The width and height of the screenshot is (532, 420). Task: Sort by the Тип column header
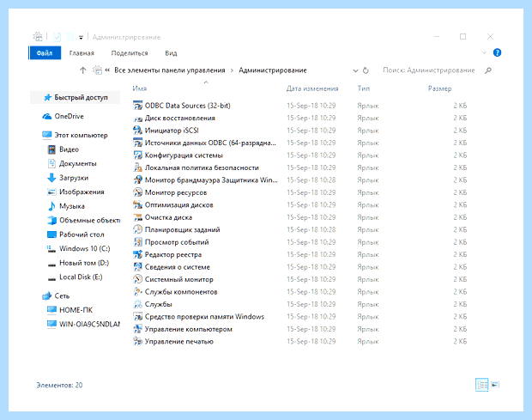pyautogui.click(x=363, y=88)
